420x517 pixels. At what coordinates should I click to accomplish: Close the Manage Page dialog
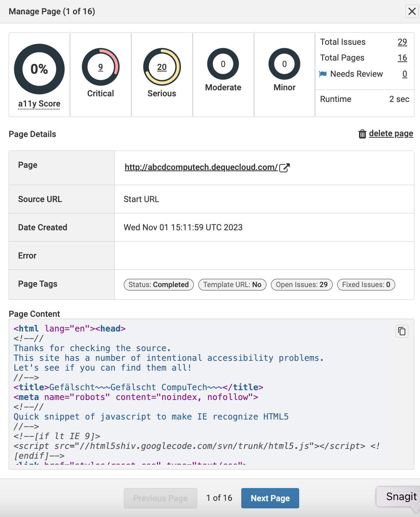coord(412,11)
